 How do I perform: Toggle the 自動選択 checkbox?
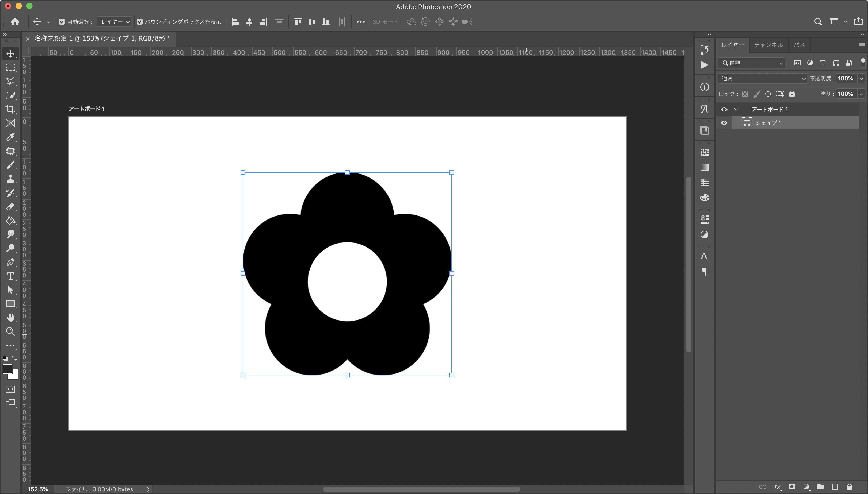[x=62, y=22]
